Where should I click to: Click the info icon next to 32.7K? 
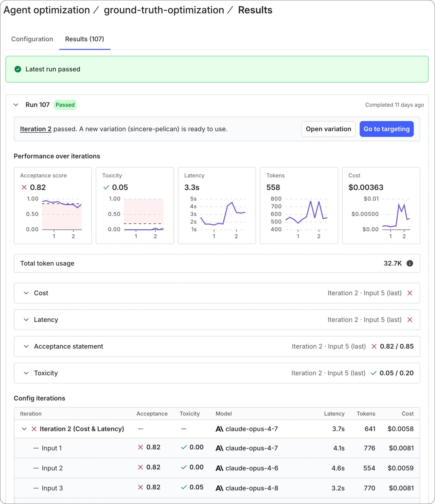pos(410,263)
